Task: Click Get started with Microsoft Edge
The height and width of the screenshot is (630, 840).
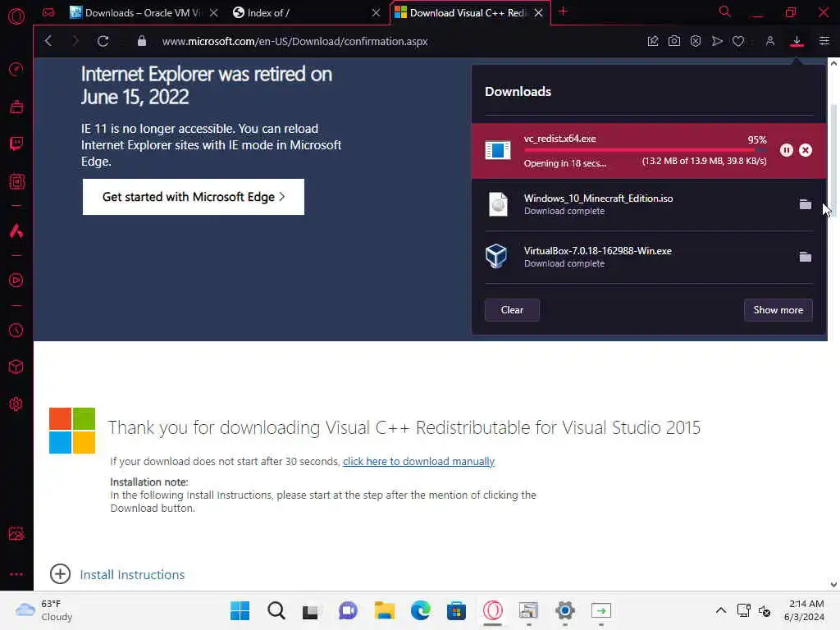Action: [x=194, y=197]
